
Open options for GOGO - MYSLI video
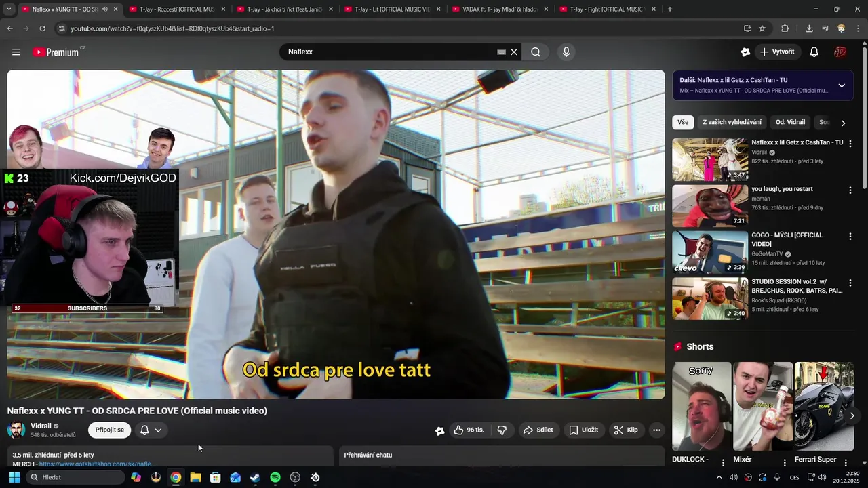click(x=850, y=237)
